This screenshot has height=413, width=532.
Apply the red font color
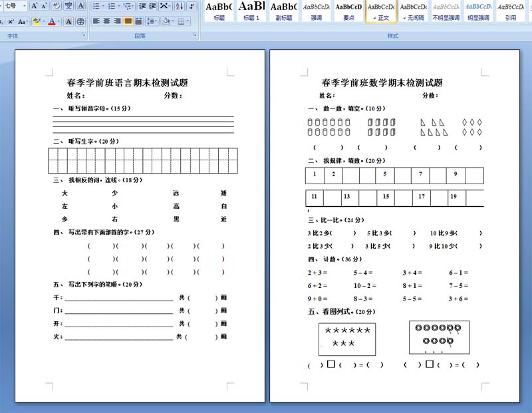(52, 21)
